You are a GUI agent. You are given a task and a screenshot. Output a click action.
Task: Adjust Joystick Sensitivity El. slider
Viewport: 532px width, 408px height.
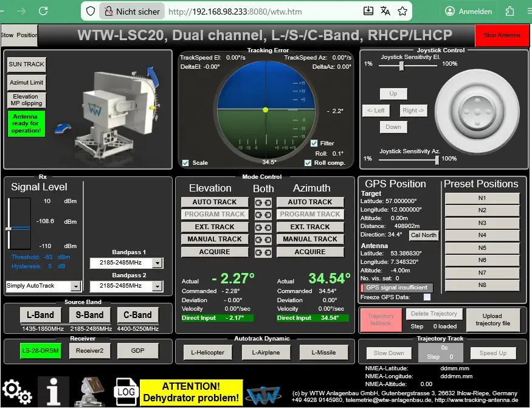coord(402,66)
